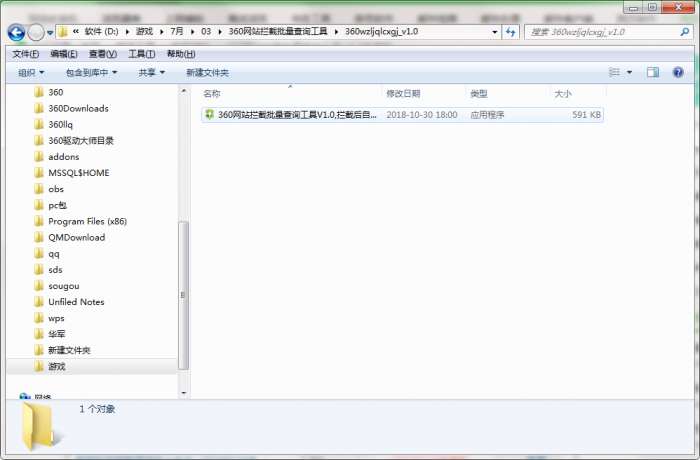Click the application icon of 360网站拦截 file
Image resolution: width=700 pixels, height=460 pixels.
(x=209, y=115)
